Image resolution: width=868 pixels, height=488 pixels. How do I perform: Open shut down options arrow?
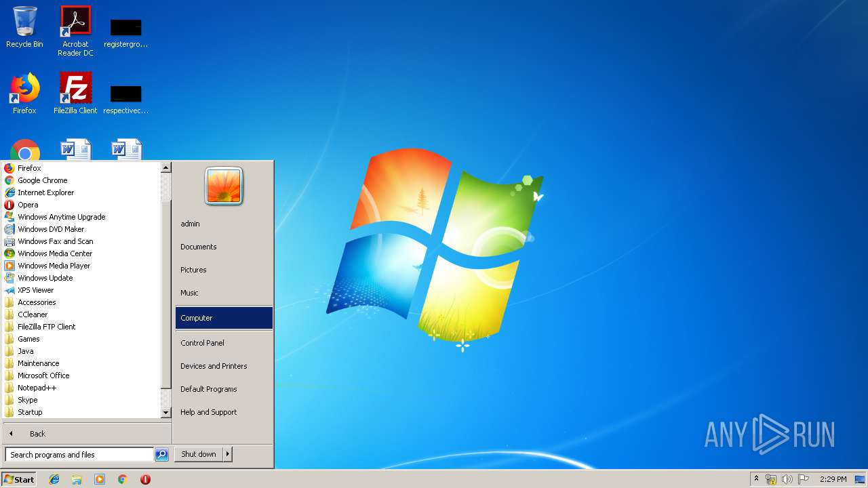tap(227, 454)
